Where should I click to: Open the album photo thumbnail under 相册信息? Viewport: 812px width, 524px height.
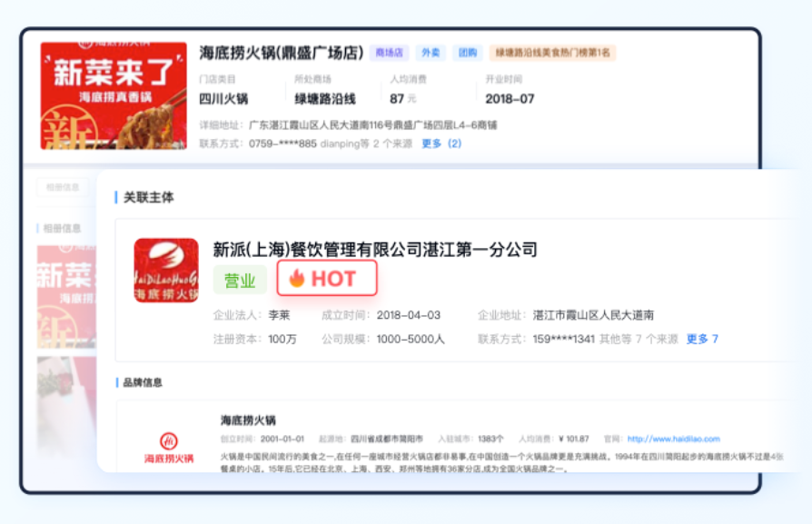tap(65, 300)
